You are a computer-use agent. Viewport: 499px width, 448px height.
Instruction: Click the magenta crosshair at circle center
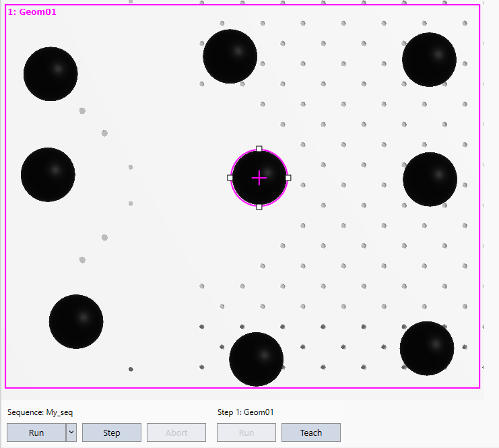pyautogui.click(x=259, y=178)
